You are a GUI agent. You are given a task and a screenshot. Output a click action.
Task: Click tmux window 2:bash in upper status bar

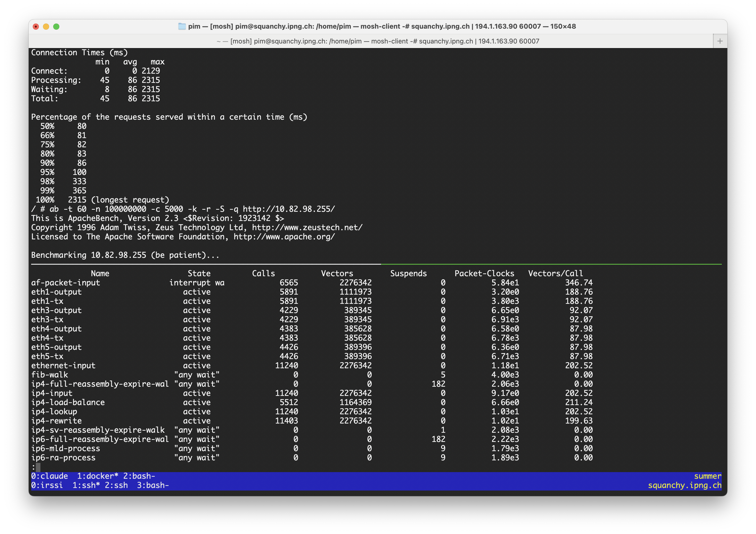pos(139,476)
